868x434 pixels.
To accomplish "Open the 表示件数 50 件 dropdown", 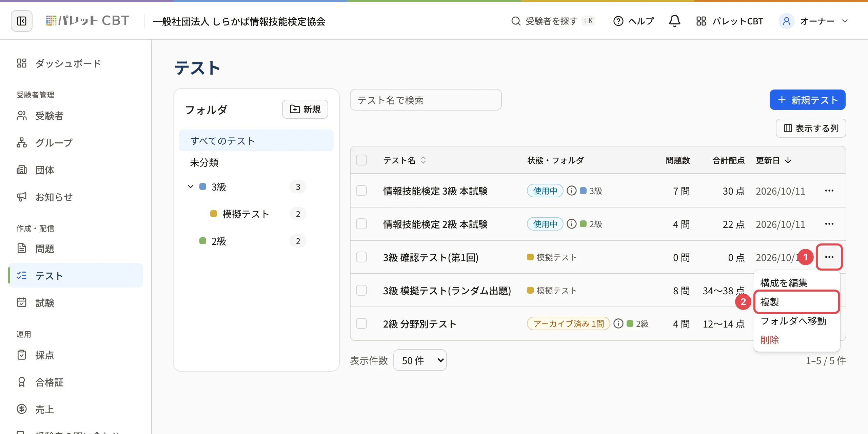I will (x=420, y=360).
